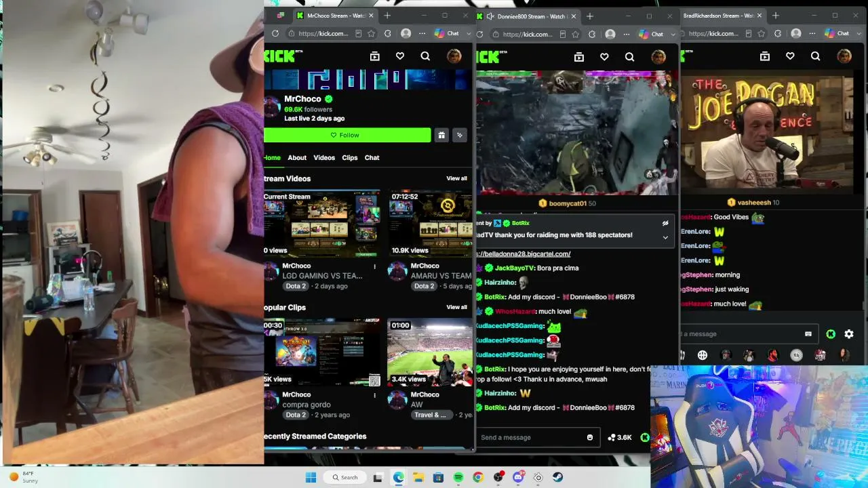Image resolution: width=868 pixels, height=488 pixels.
Task: Click View all for Stream Videos
Action: pos(456,178)
